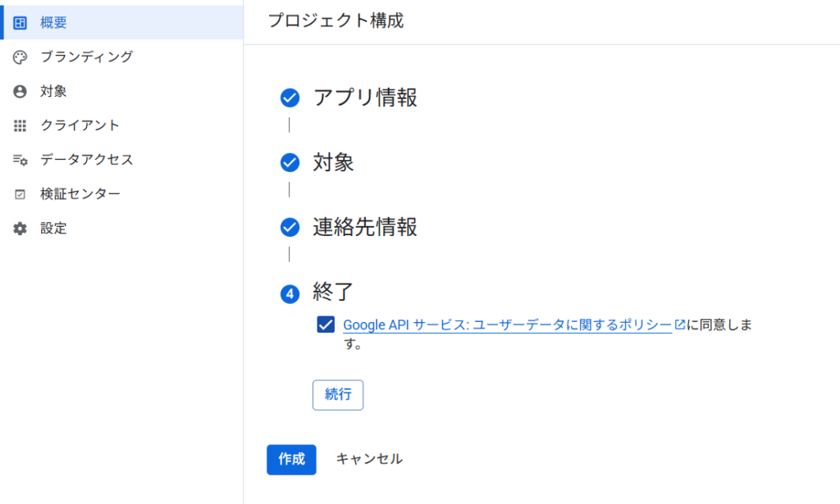Image resolution: width=840 pixels, height=504 pixels.
Task: Click the ブランディング palette icon
Action: click(20, 57)
